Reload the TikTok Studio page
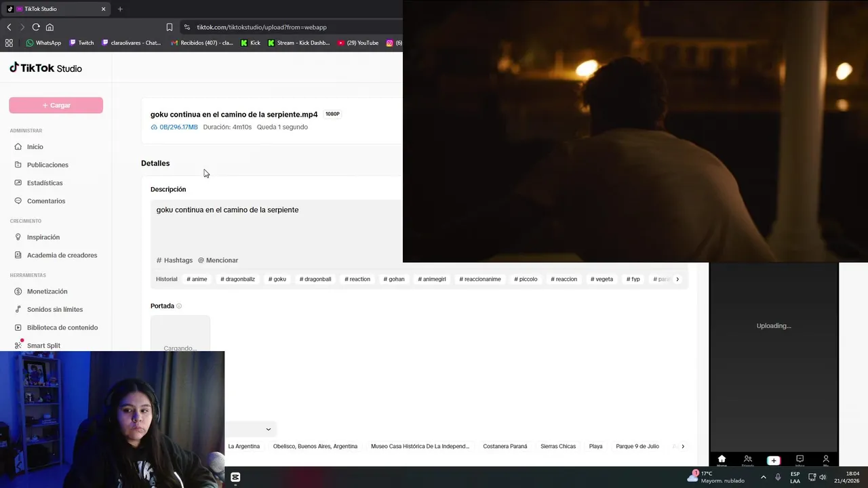Image resolution: width=868 pixels, height=488 pixels. pyautogui.click(x=36, y=27)
